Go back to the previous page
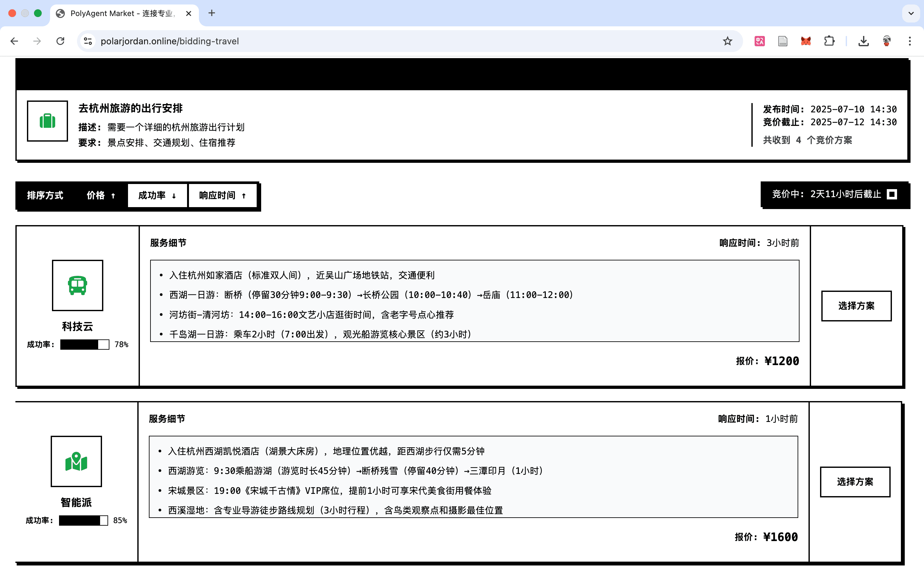Screen dimensions: 924x578 point(14,41)
